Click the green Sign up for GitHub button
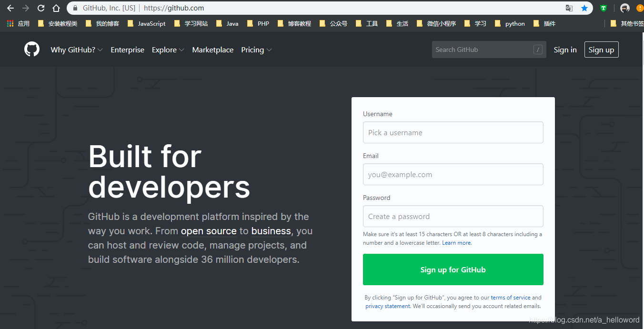644x329 pixels. click(453, 269)
